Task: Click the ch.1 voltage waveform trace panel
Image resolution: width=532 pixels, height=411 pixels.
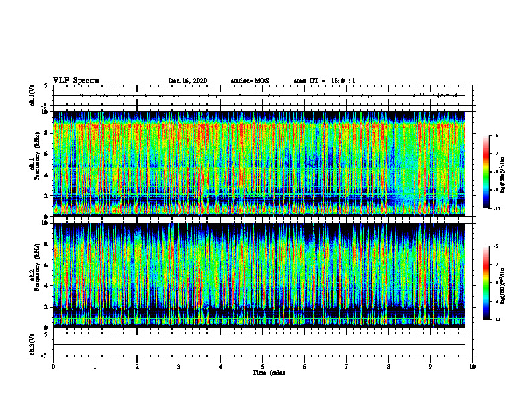Action: (x=263, y=95)
